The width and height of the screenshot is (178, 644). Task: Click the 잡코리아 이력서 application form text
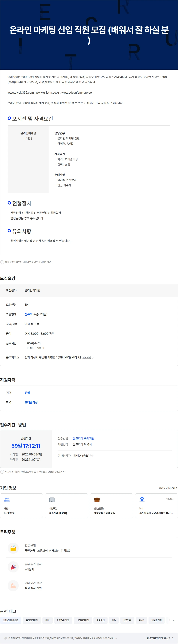82,444
